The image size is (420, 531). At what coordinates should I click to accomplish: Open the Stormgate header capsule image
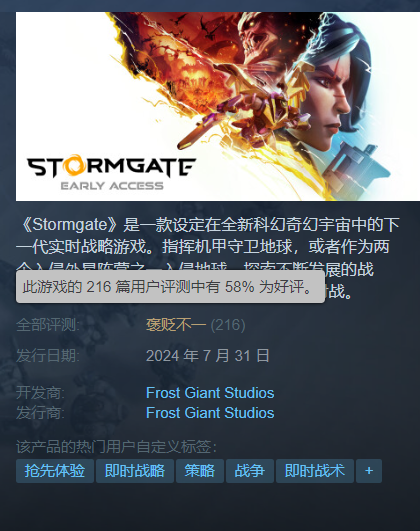click(218, 106)
